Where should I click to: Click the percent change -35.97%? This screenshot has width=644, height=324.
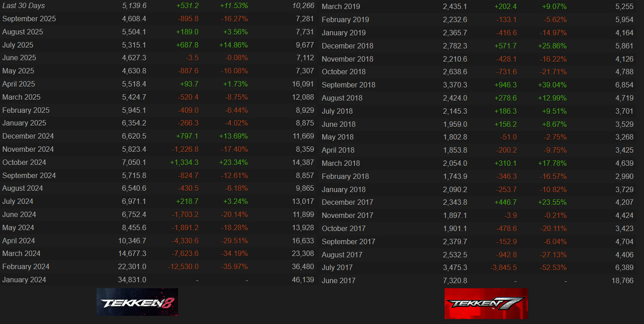pos(234,266)
